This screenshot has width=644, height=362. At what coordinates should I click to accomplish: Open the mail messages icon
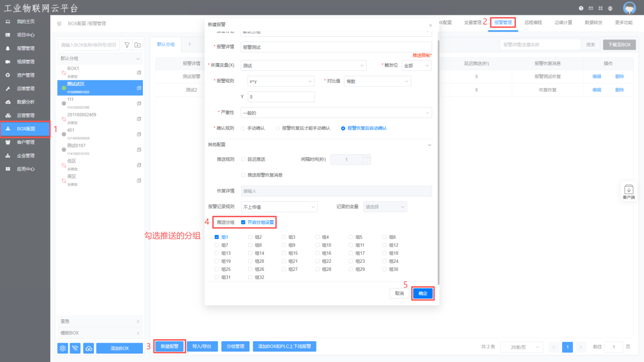click(x=590, y=8)
